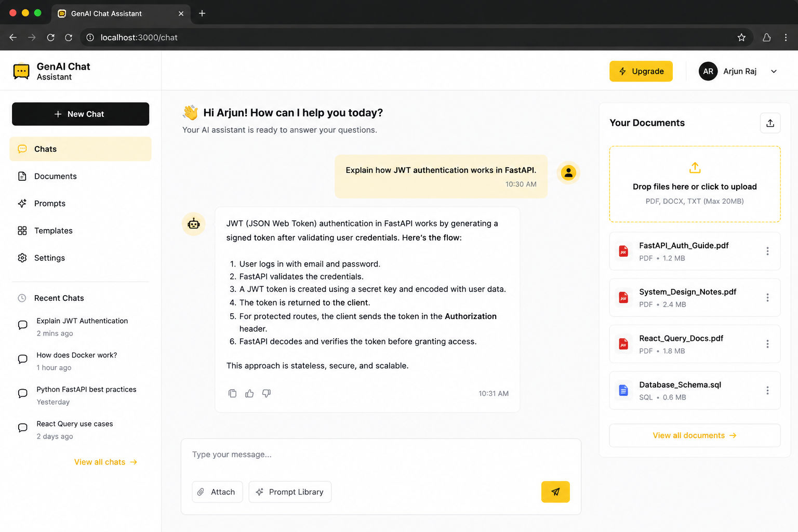798x532 pixels.
Task: Open options for System_Design_Notes.pdf
Action: point(767,298)
